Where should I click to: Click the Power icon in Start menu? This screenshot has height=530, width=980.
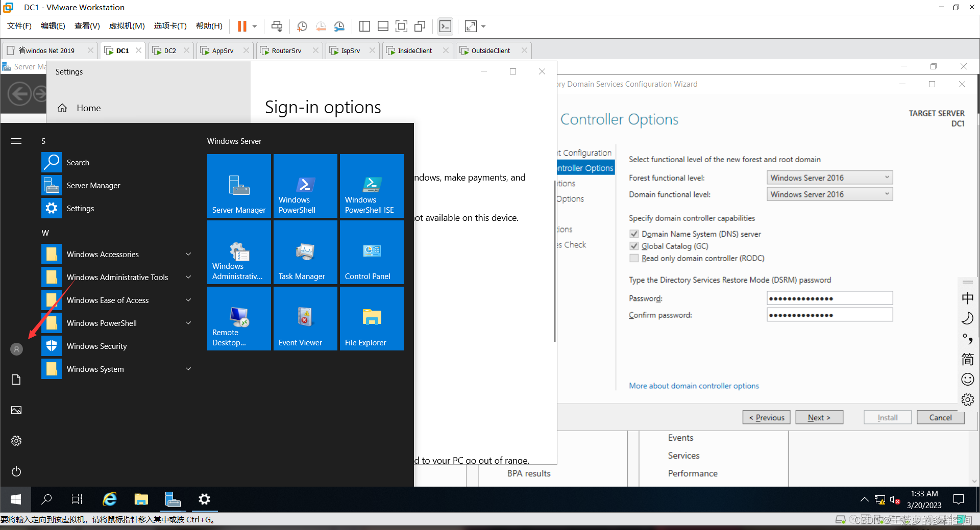click(16, 471)
